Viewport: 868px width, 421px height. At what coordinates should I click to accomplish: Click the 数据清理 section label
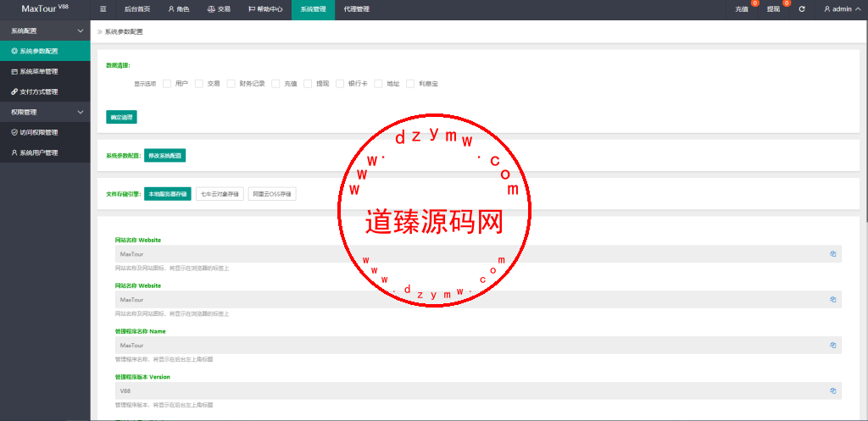(118, 65)
